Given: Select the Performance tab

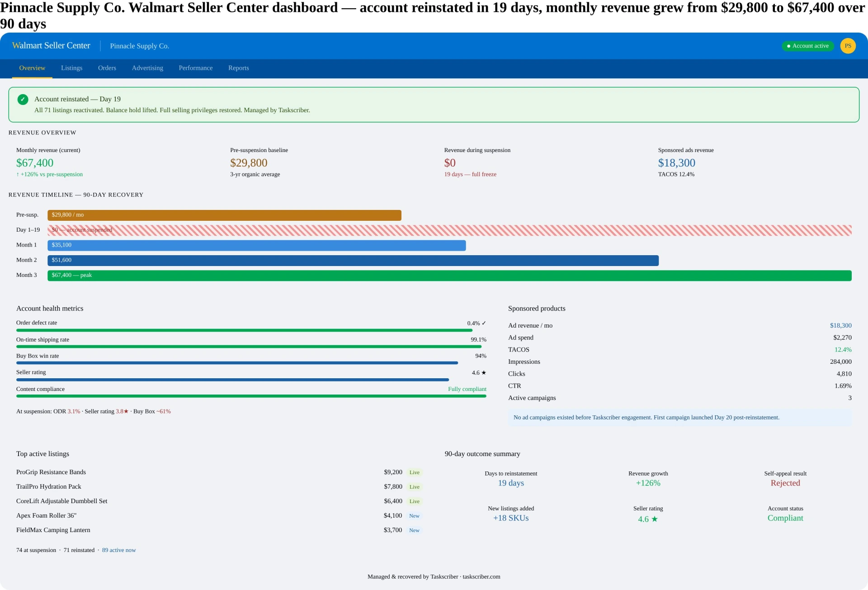Looking at the screenshot, I should [196, 68].
